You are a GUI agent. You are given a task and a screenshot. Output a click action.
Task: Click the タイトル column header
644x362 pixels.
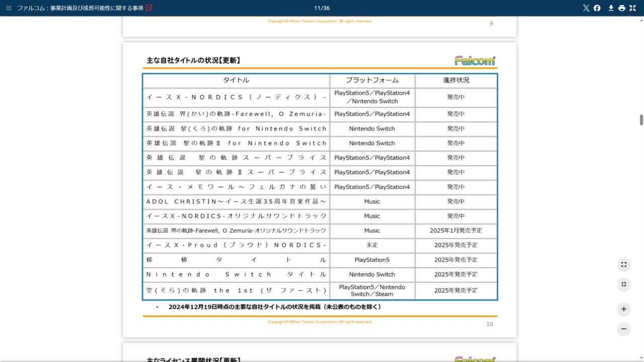pyautogui.click(x=236, y=80)
